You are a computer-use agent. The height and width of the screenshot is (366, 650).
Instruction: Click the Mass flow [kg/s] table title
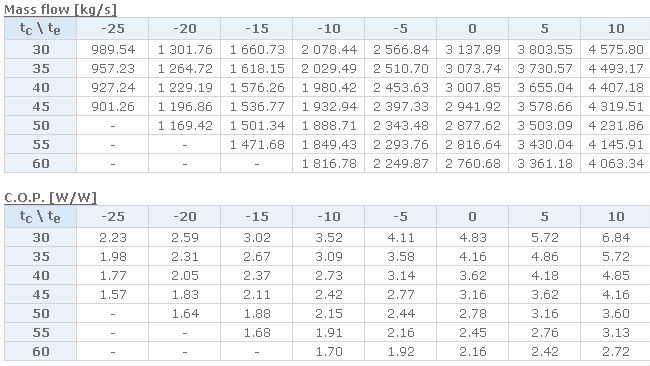[61, 10]
